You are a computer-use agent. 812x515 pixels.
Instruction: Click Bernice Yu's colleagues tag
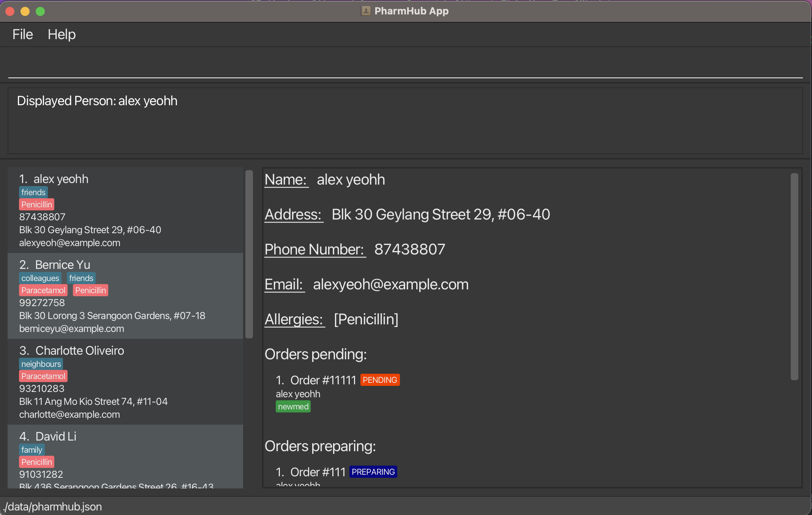(x=40, y=278)
